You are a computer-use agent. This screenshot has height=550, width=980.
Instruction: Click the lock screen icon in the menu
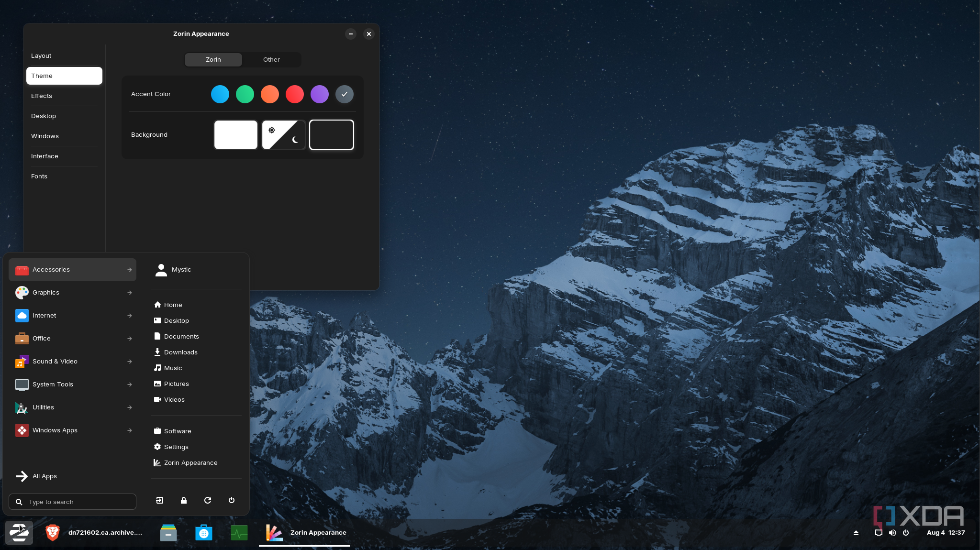click(184, 500)
